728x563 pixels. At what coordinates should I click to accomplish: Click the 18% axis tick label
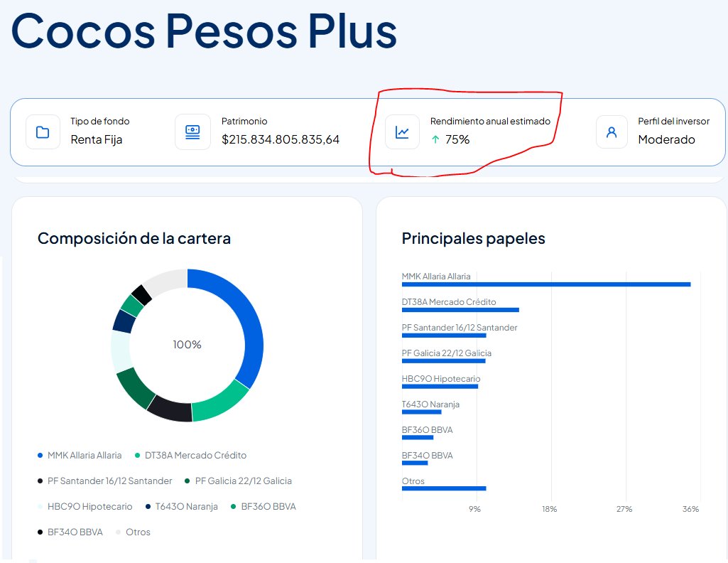(x=549, y=509)
